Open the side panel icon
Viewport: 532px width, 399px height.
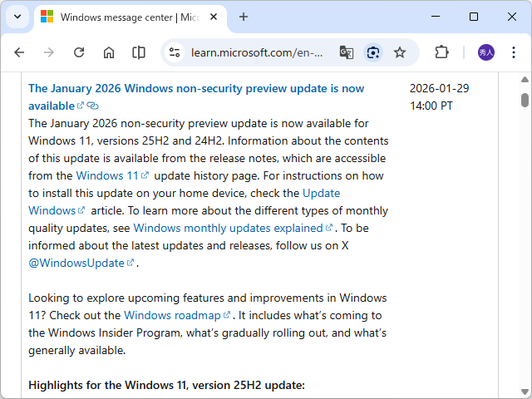pyautogui.click(x=139, y=52)
